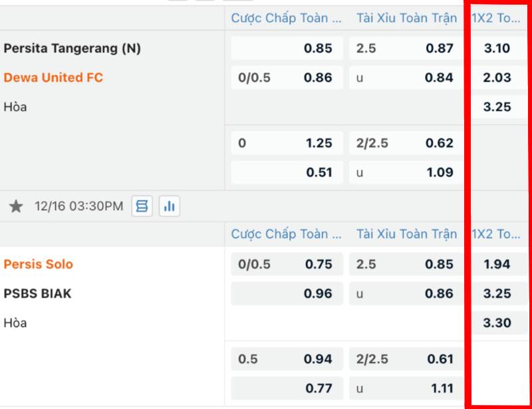532x409 pixels.
Task: Open the bar chart statistics icon
Action: point(169,207)
